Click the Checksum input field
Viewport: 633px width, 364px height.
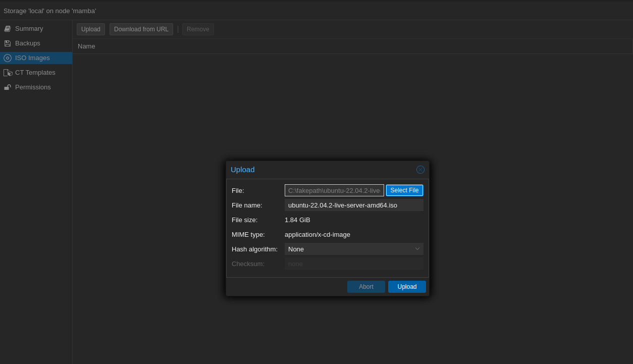(x=354, y=264)
